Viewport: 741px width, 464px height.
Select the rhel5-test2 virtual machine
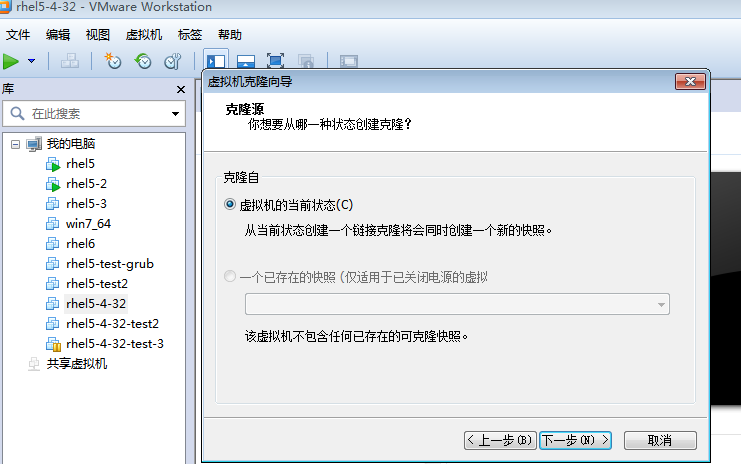(x=97, y=284)
